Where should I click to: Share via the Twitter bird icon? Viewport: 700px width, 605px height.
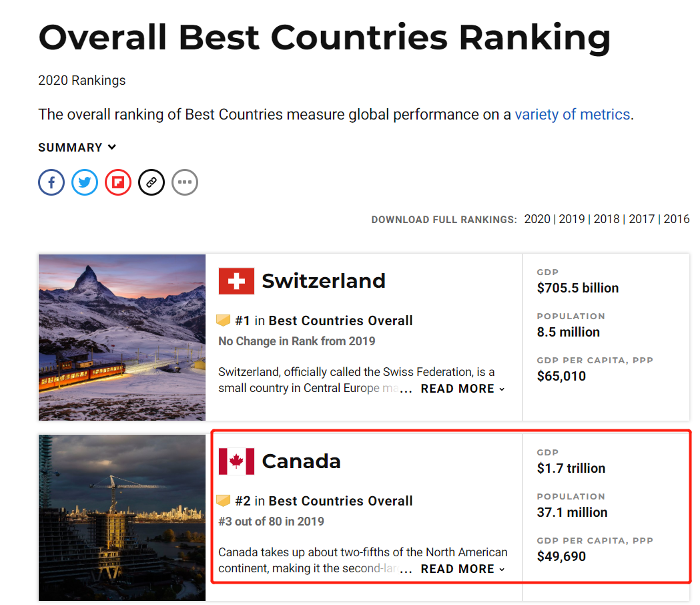click(85, 182)
